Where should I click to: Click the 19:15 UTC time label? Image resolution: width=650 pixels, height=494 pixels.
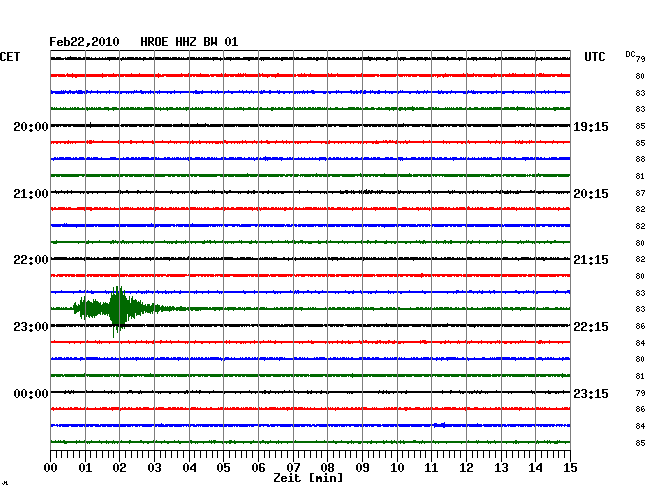tap(591, 126)
